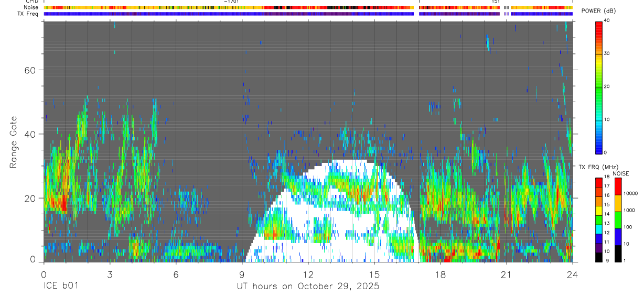The width and height of the screenshot is (644, 297).
Task: Click the 1 label on NOISE scale
Action: click(x=625, y=260)
